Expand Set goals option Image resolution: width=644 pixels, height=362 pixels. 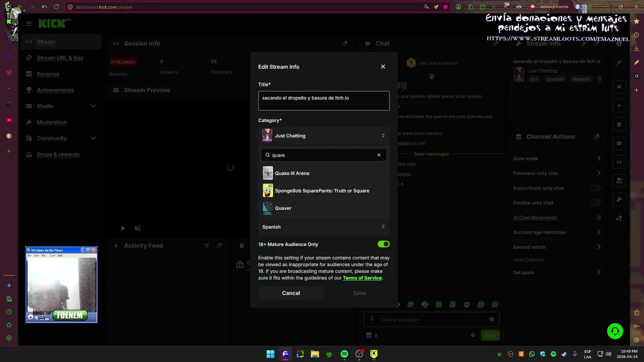[x=599, y=273]
